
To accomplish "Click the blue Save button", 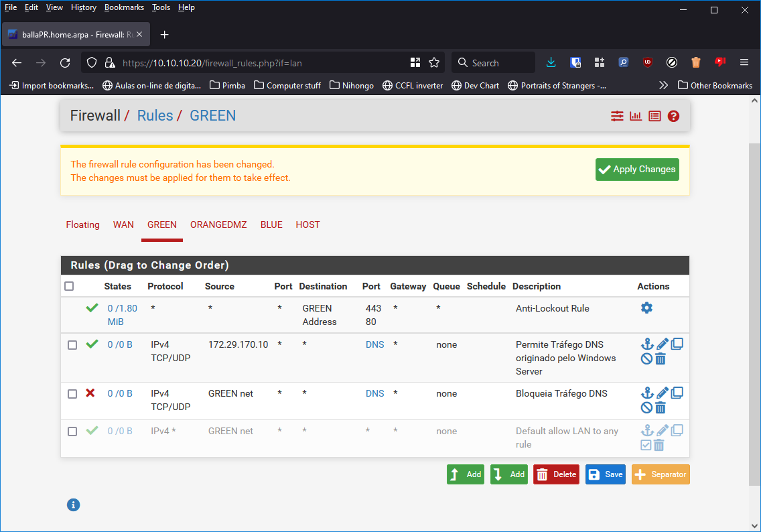I will [x=605, y=474].
